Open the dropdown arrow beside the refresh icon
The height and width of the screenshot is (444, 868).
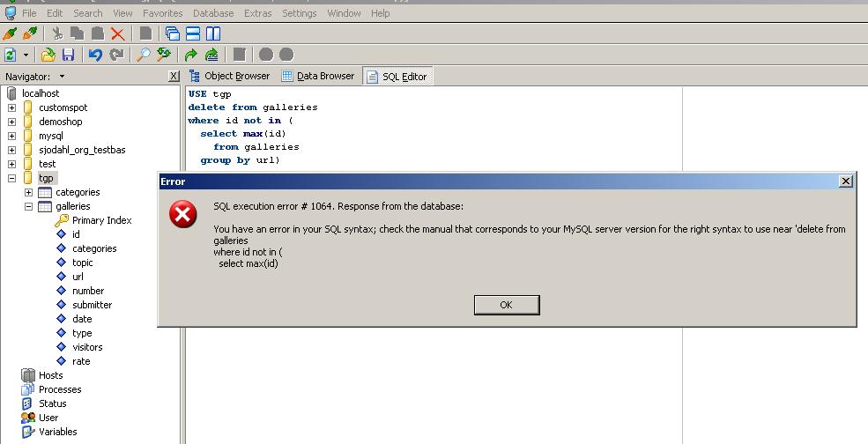tap(26, 55)
